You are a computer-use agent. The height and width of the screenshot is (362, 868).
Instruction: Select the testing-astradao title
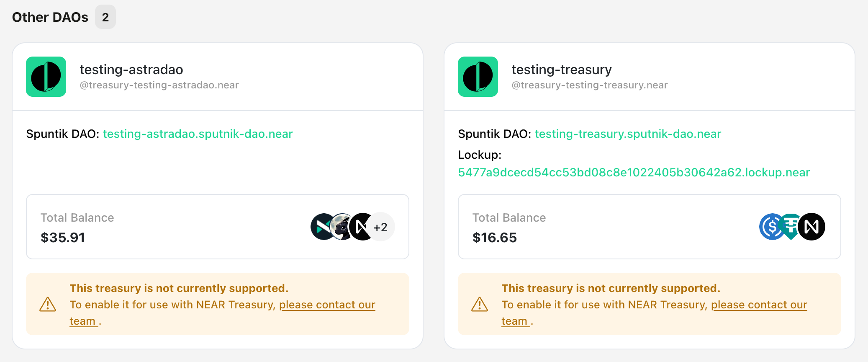131,70
